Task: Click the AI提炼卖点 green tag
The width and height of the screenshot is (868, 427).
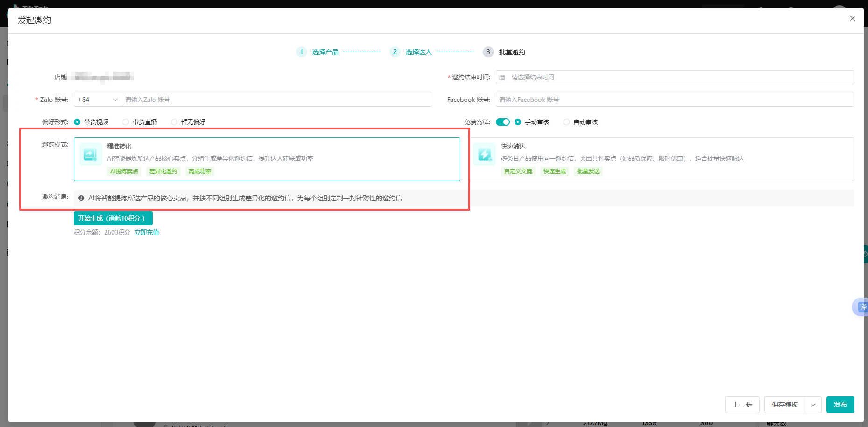Action: click(x=124, y=171)
